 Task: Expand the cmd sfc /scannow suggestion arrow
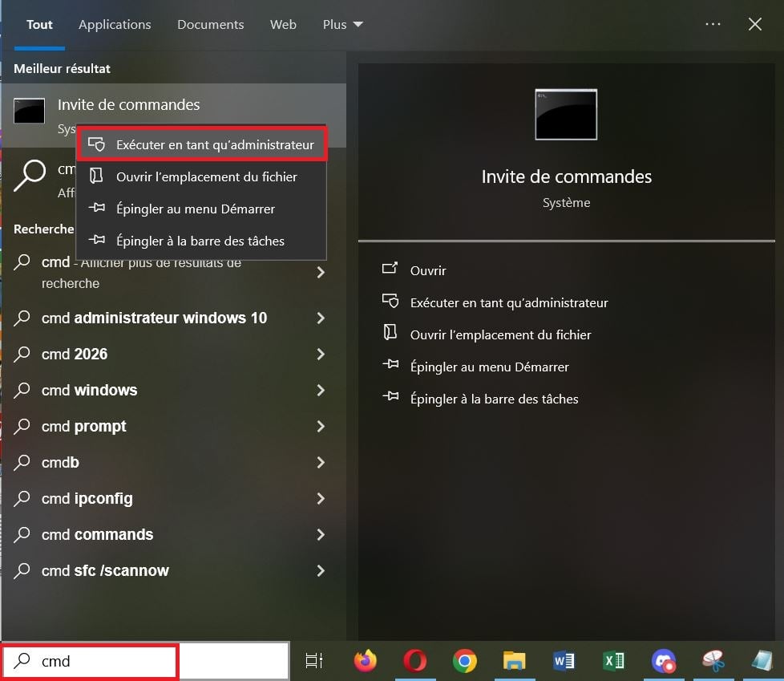pyautogui.click(x=321, y=570)
